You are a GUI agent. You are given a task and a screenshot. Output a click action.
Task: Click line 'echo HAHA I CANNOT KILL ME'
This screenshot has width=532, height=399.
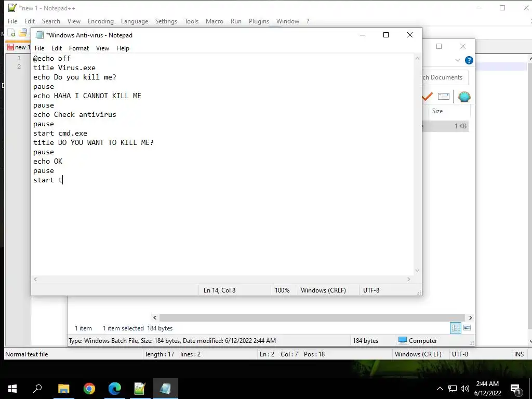click(x=87, y=96)
